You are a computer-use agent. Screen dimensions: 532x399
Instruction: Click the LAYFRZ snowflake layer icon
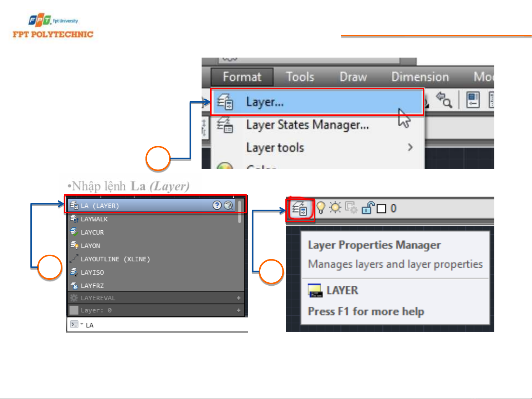point(74,286)
